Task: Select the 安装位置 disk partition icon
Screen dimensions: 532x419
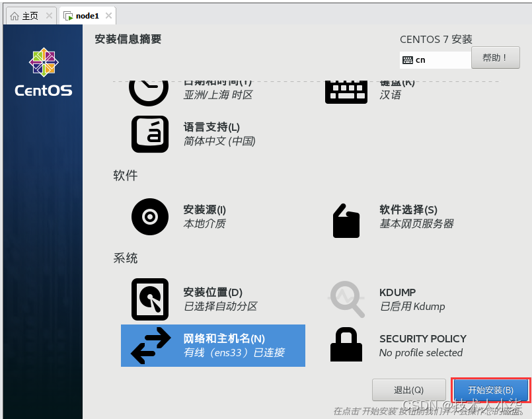Action: [149, 299]
